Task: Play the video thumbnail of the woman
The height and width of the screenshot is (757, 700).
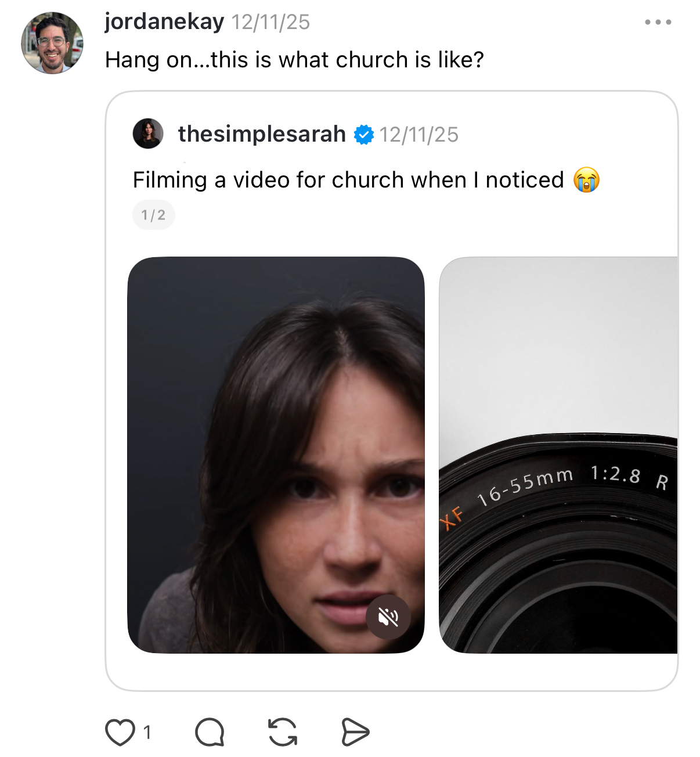Action: [276, 453]
